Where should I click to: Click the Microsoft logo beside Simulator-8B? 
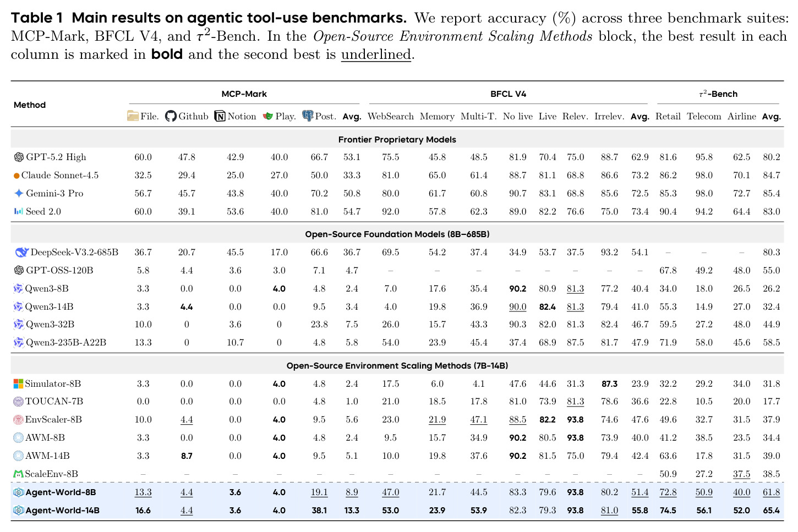18,383
